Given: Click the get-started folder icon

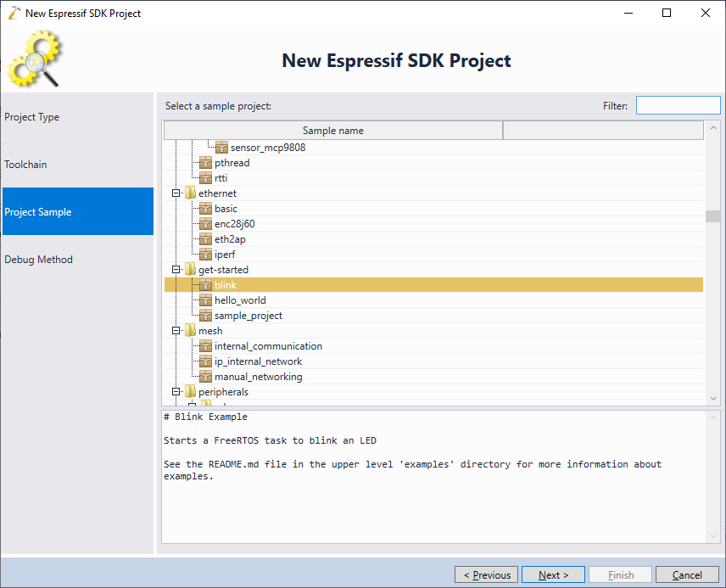Looking at the screenshot, I should point(190,270).
